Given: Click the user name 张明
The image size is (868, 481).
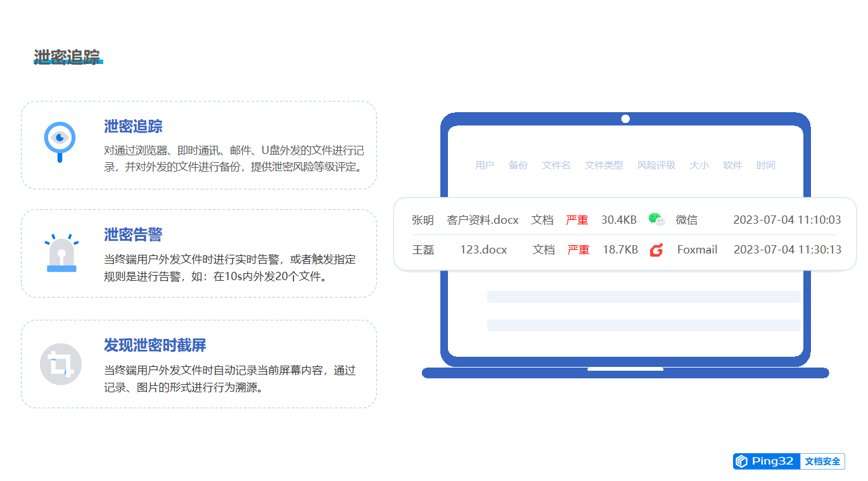Looking at the screenshot, I should (423, 220).
